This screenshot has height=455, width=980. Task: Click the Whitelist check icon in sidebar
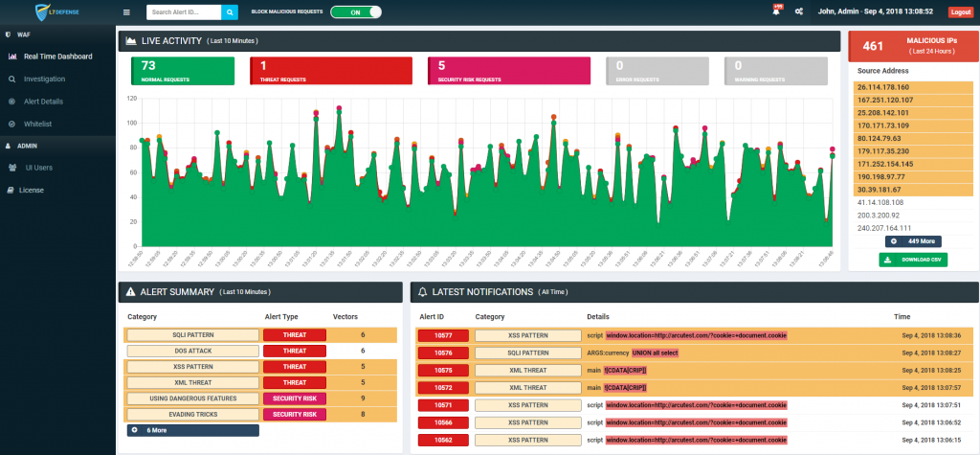click(11, 124)
